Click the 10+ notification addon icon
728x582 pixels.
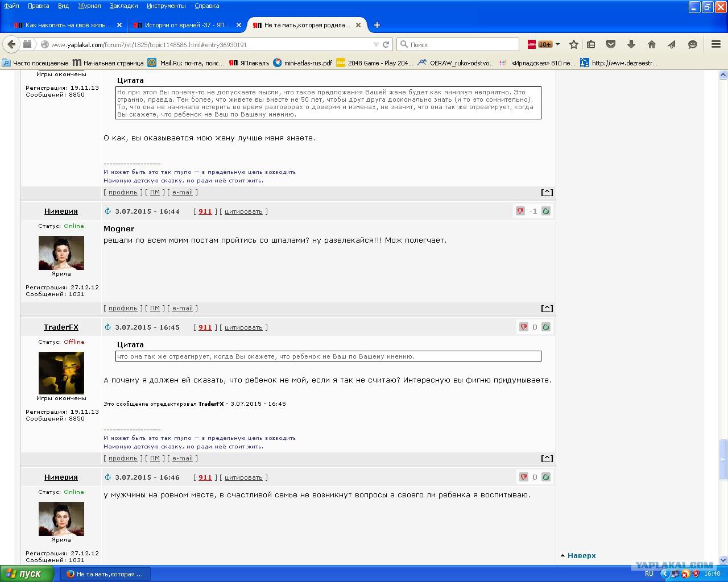pyautogui.click(x=540, y=44)
